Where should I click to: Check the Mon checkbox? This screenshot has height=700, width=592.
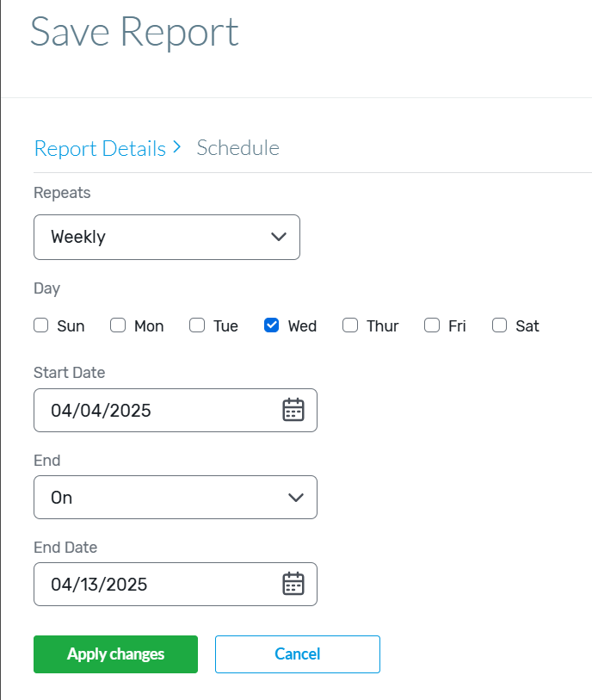click(118, 325)
